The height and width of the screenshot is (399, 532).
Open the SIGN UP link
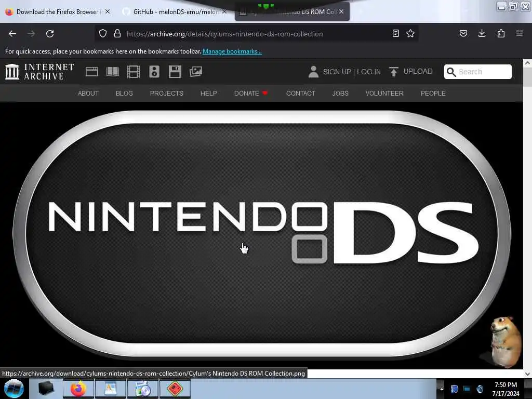(x=337, y=72)
